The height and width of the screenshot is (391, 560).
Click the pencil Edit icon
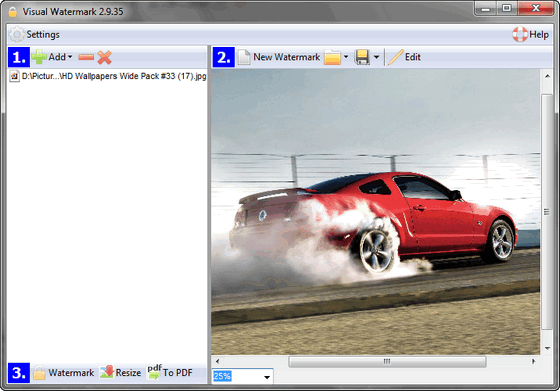tap(395, 57)
